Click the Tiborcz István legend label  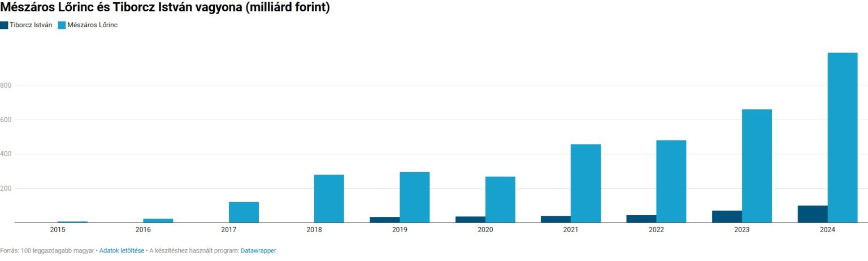31,25
